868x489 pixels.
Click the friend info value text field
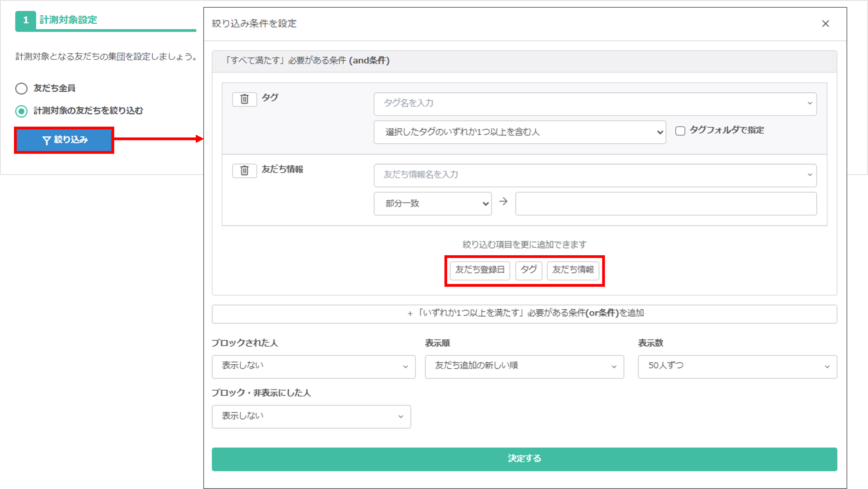(666, 204)
